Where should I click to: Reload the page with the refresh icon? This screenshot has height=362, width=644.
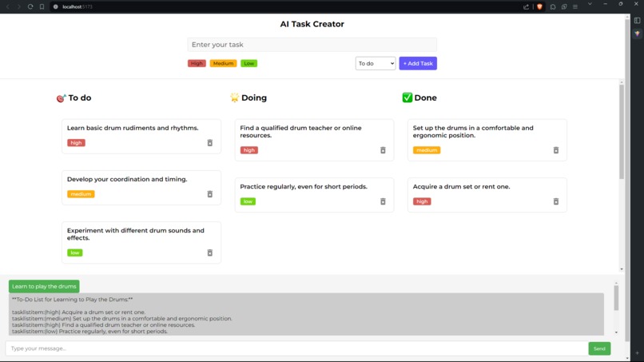click(30, 6)
